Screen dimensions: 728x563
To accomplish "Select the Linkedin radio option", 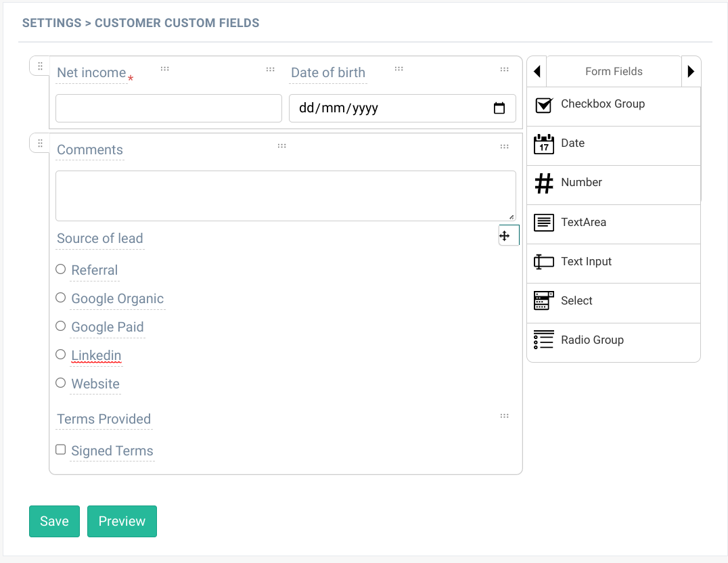I will pos(60,354).
